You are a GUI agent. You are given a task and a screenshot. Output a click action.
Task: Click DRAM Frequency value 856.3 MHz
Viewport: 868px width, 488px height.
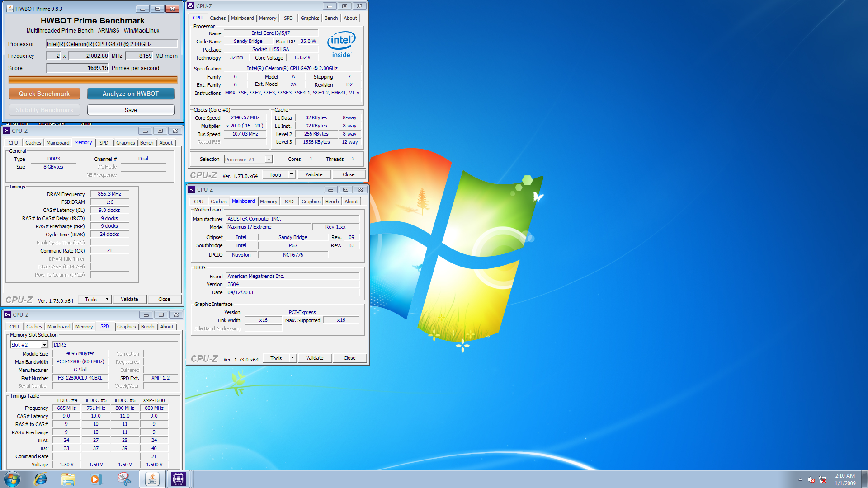pyautogui.click(x=109, y=194)
